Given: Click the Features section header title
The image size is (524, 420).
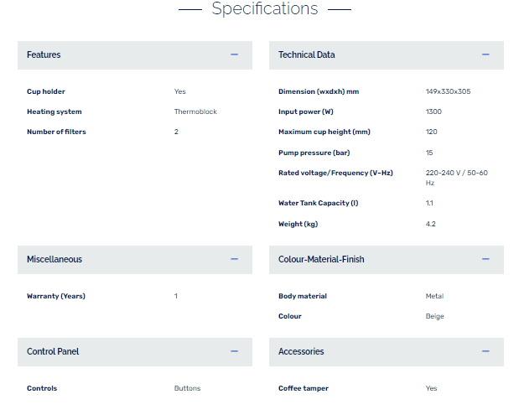Looking at the screenshot, I should (x=44, y=54).
